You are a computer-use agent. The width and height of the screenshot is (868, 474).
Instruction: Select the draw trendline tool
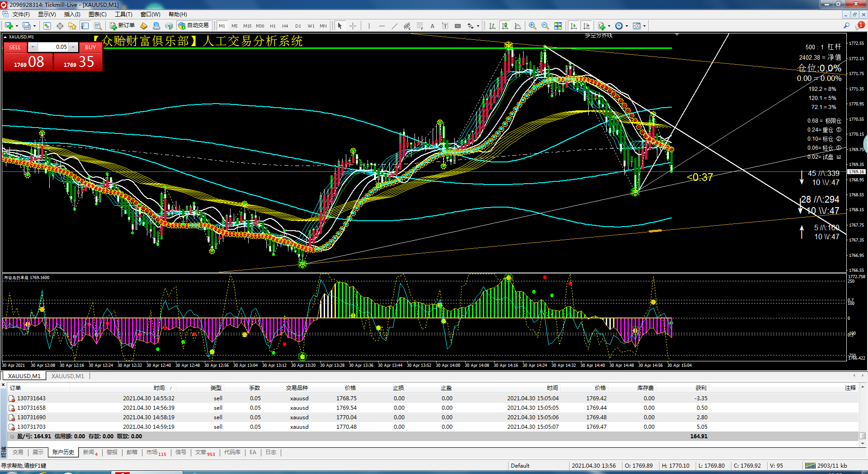(x=394, y=26)
